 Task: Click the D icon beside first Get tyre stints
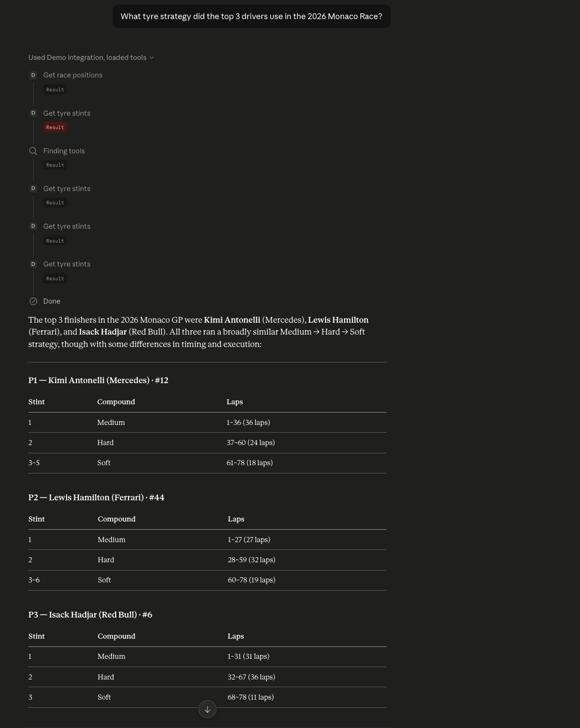(34, 113)
